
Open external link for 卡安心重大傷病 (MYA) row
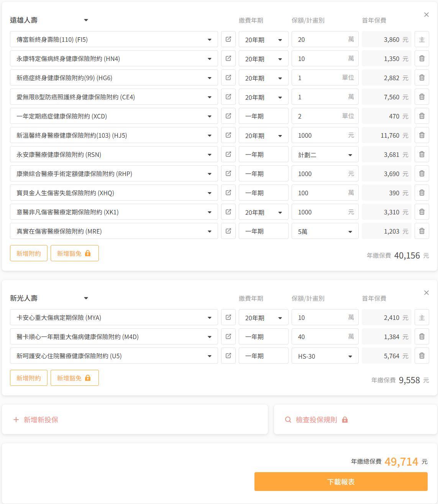pyautogui.click(x=228, y=317)
